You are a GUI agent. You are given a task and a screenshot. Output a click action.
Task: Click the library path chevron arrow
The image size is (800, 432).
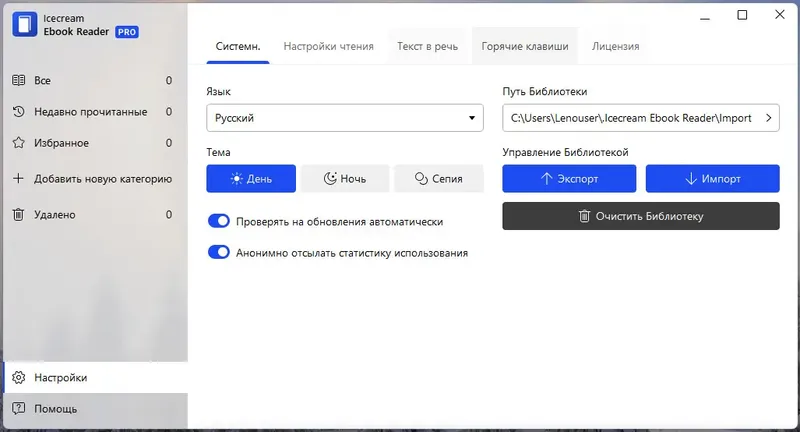(x=768, y=118)
